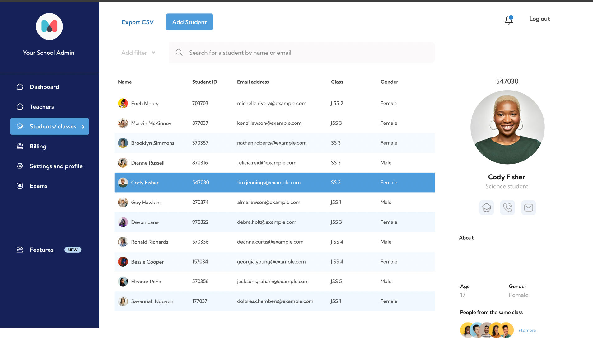Open Dashboard in the sidebar
Viewport: 593px width, 364px height.
(44, 87)
